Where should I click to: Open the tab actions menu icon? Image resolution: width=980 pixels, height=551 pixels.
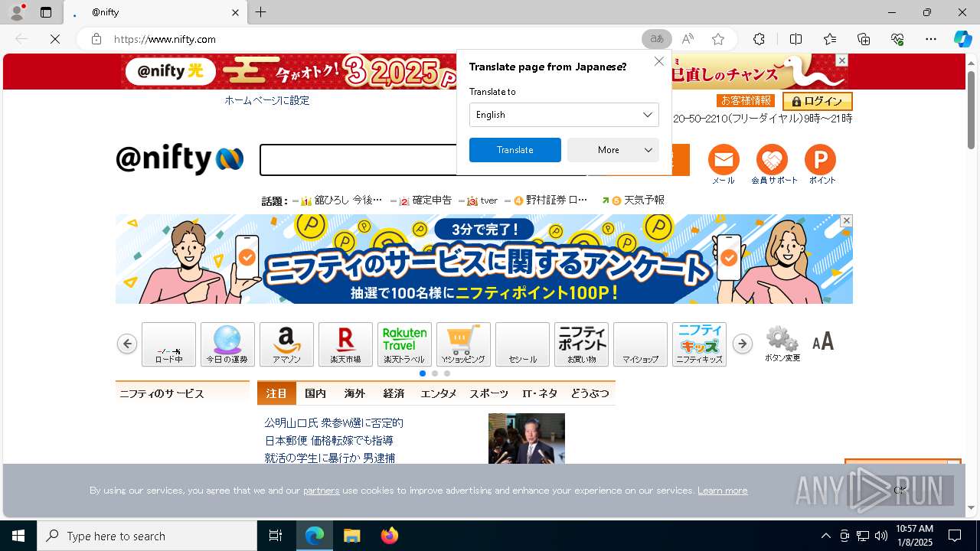pyautogui.click(x=46, y=12)
